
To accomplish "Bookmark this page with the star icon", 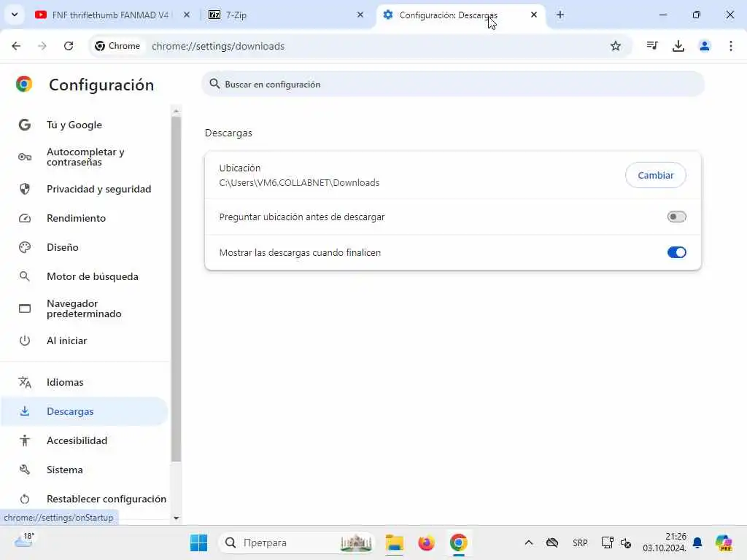I will tap(616, 46).
